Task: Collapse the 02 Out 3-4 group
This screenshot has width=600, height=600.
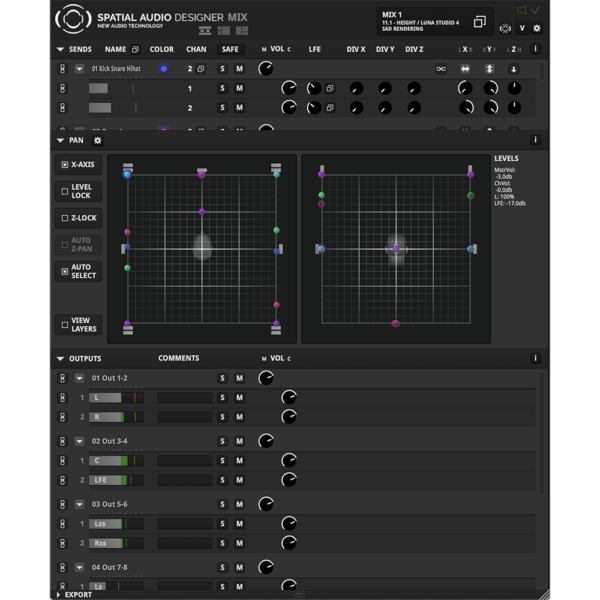Action: click(x=79, y=441)
